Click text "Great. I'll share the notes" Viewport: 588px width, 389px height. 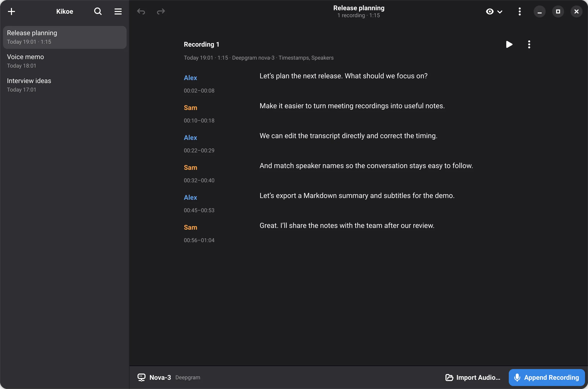[298, 225]
